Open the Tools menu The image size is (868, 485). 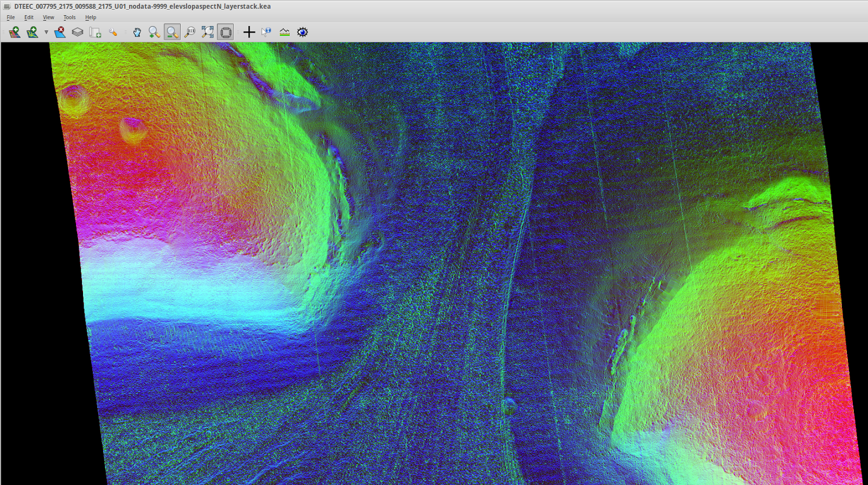(69, 17)
